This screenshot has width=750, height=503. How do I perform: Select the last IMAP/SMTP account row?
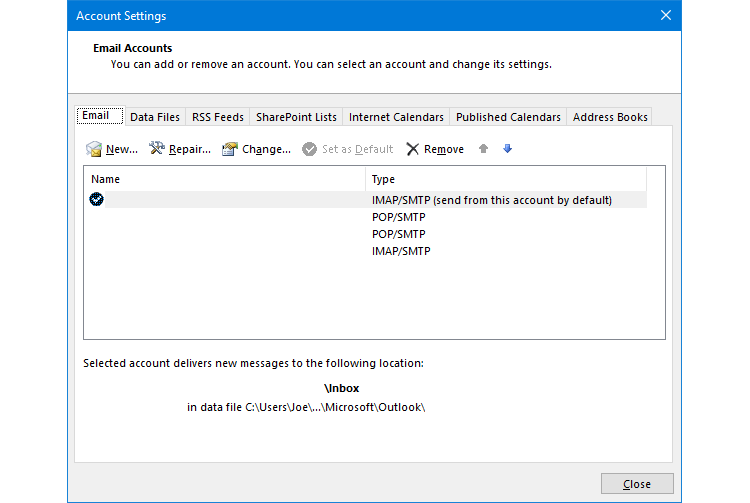(401, 251)
